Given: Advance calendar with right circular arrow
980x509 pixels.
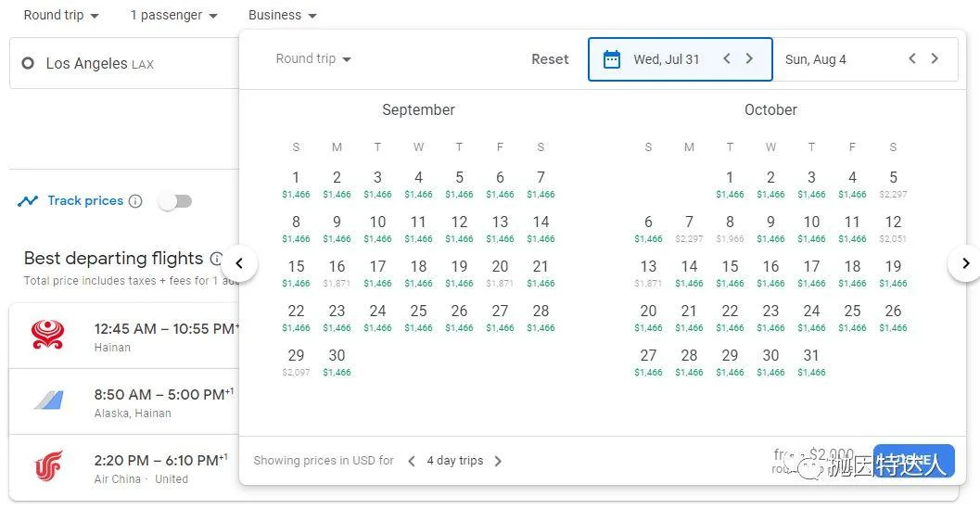Looking at the screenshot, I should tap(964, 263).
